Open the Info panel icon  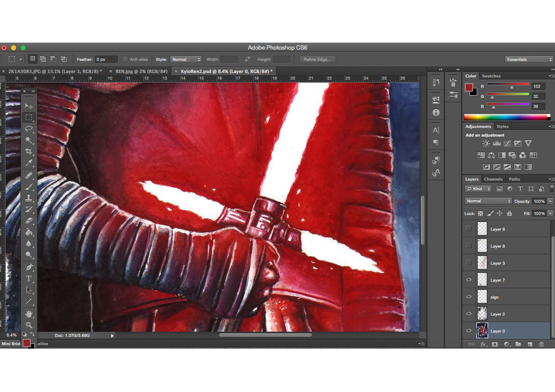pos(436,113)
